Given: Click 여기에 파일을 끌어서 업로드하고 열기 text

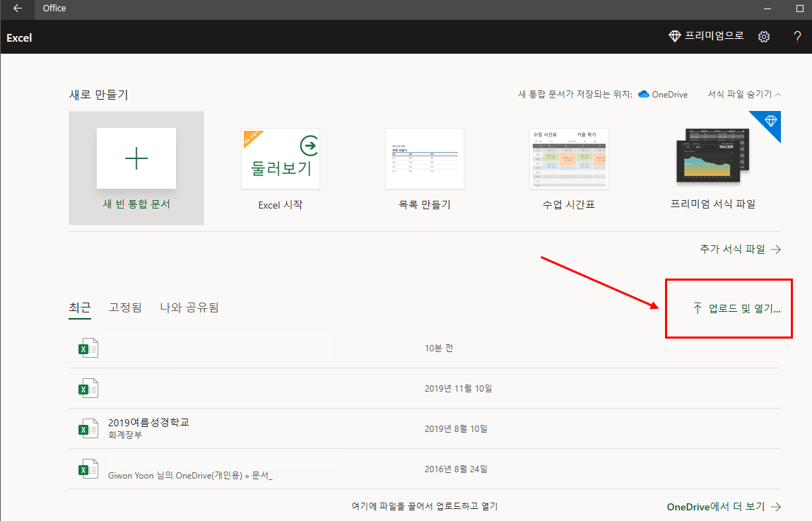Looking at the screenshot, I should tap(425, 506).
